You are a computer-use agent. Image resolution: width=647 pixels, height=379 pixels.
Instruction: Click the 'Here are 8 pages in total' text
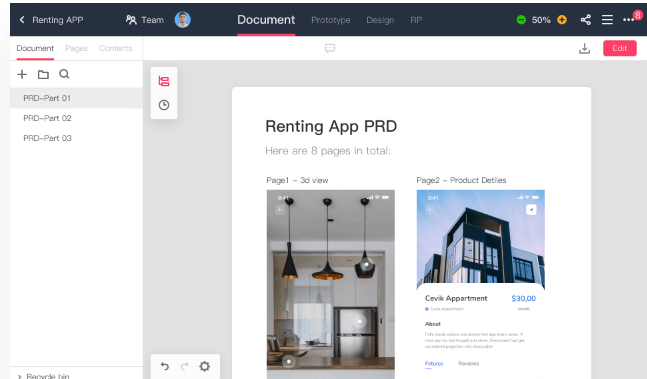[328, 151]
